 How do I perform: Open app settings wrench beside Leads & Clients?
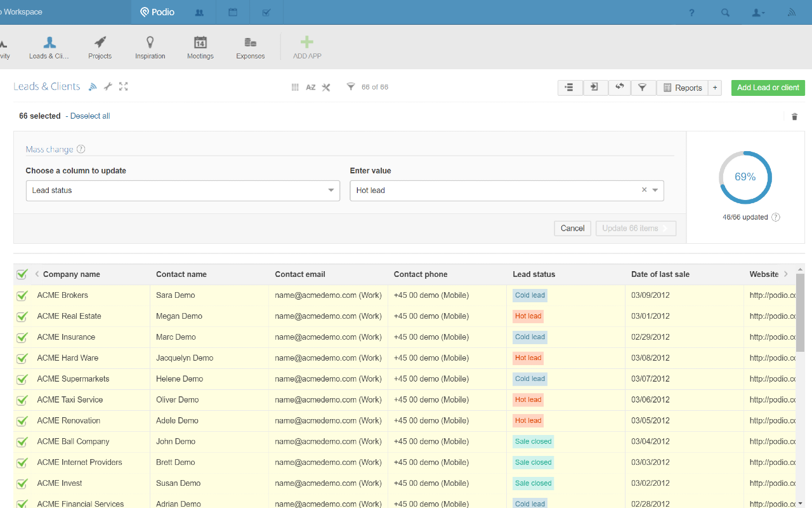[x=108, y=86]
